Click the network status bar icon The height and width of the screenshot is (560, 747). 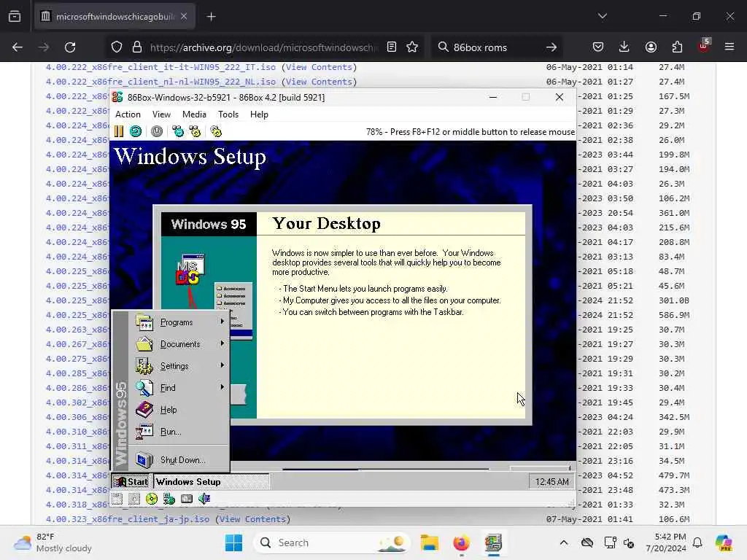point(169,499)
